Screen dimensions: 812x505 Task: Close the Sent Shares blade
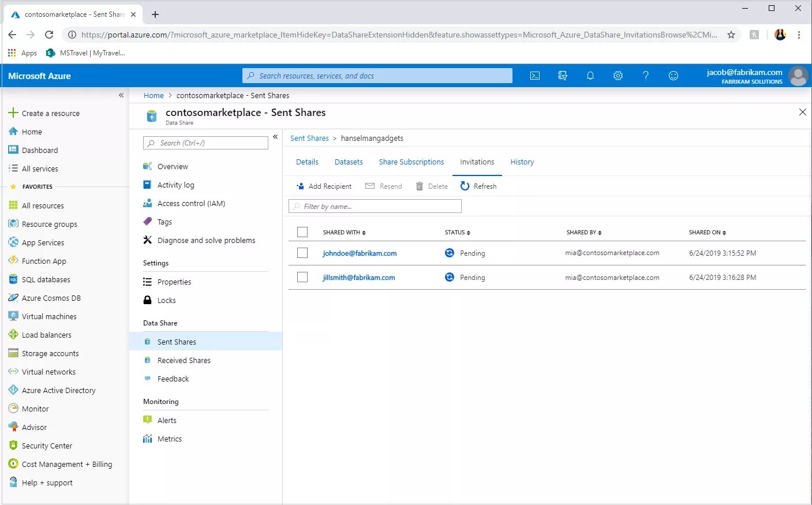coord(802,112)
